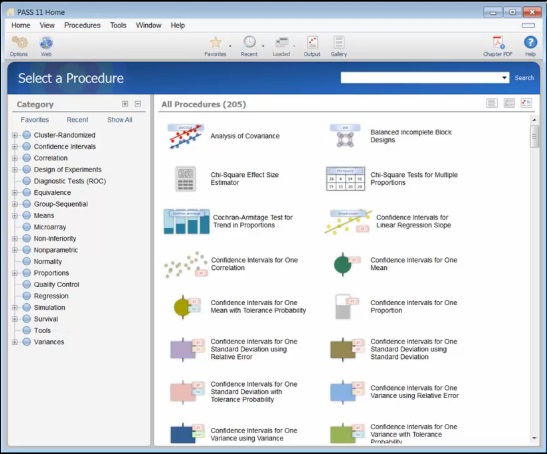Viewport: 547px width, 454px height.
Task: Select Diagnostic Tests (ROC) category
Action: tap(70, 181)
